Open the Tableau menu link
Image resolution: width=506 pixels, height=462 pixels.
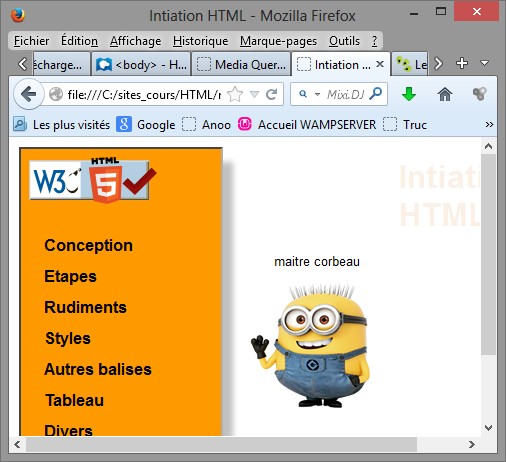click(75, 400)
